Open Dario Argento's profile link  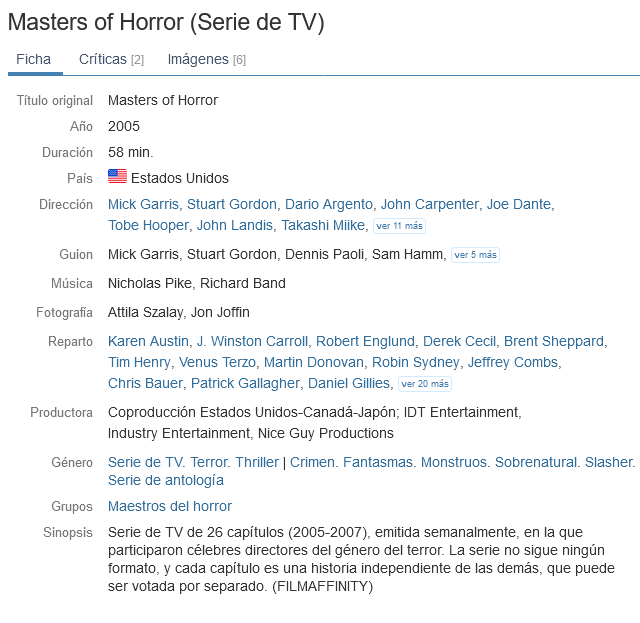[x=328, y=204]
